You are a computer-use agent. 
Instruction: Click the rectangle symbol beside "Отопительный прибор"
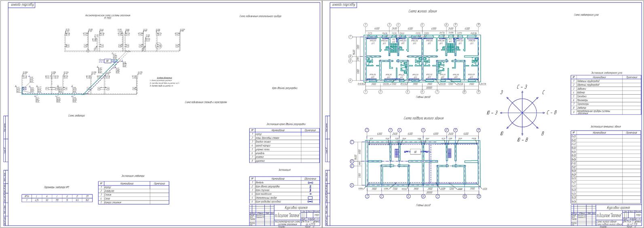click(x=310, y=198)
